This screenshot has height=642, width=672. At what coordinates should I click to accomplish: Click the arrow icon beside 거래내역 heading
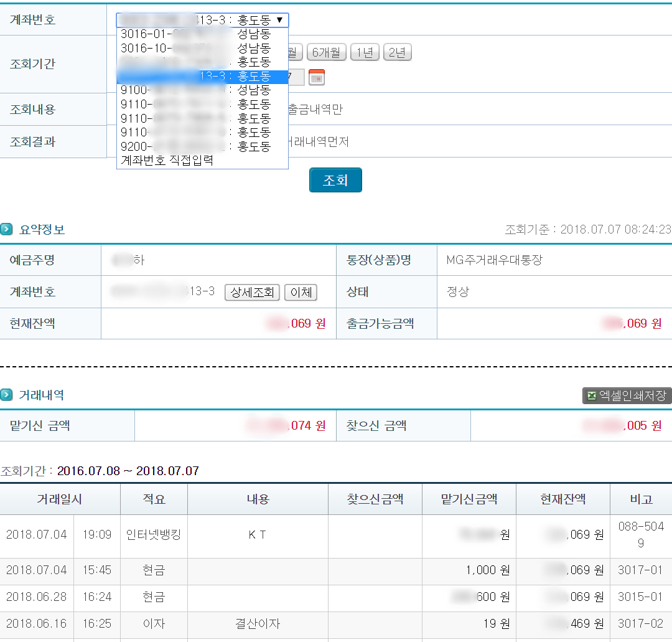pos(6,395)
